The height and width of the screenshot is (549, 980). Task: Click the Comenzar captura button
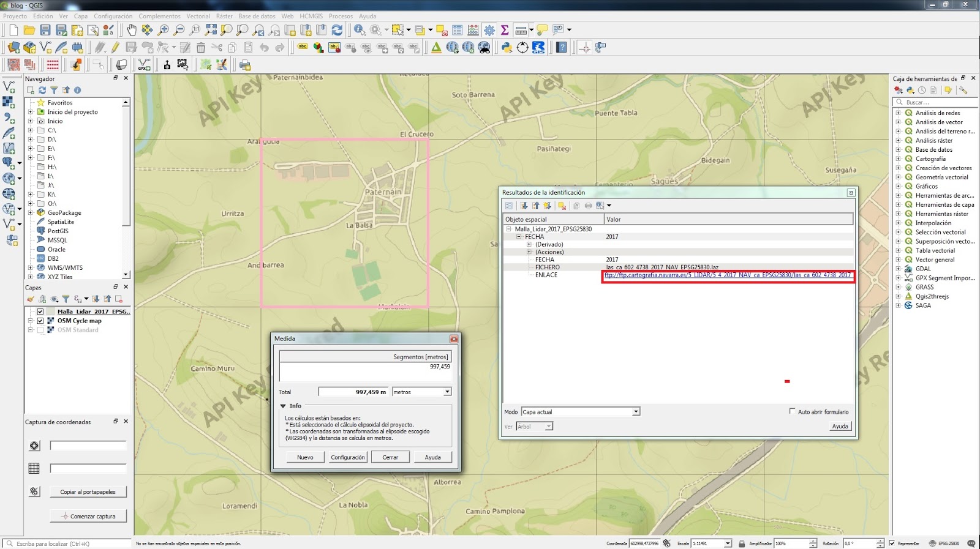(x=88, y=516)
